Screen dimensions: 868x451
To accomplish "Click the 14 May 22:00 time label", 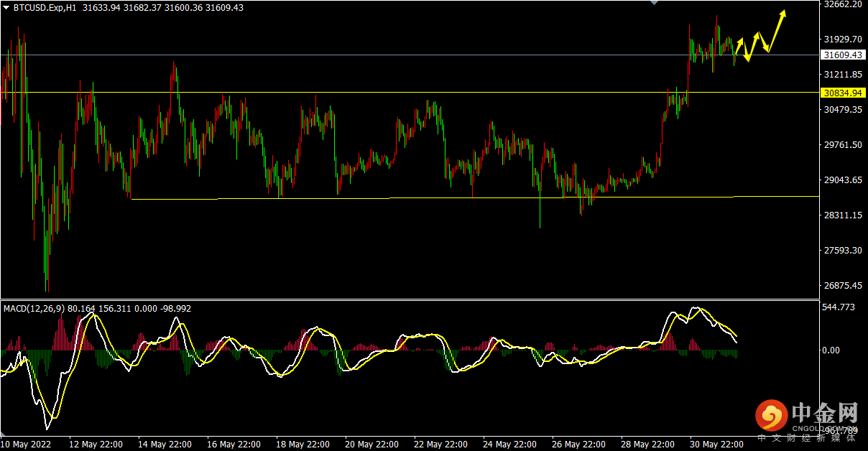I will pyautogui.click(x=164, y=444).
